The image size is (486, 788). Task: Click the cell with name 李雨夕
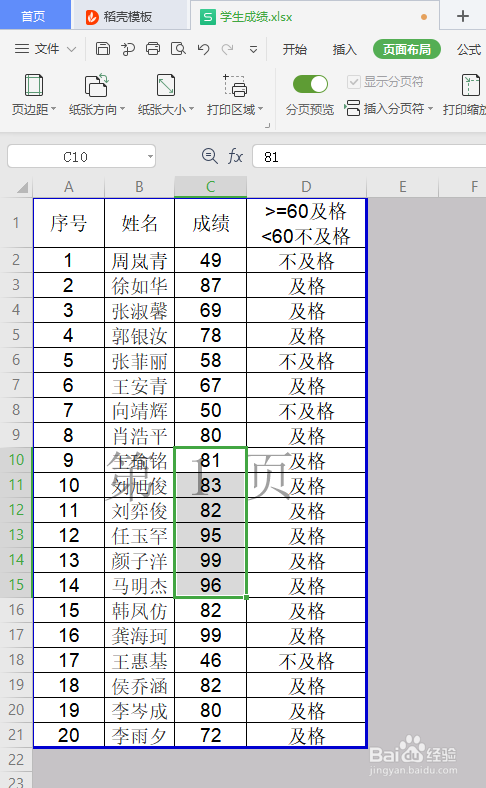(139, 736)
